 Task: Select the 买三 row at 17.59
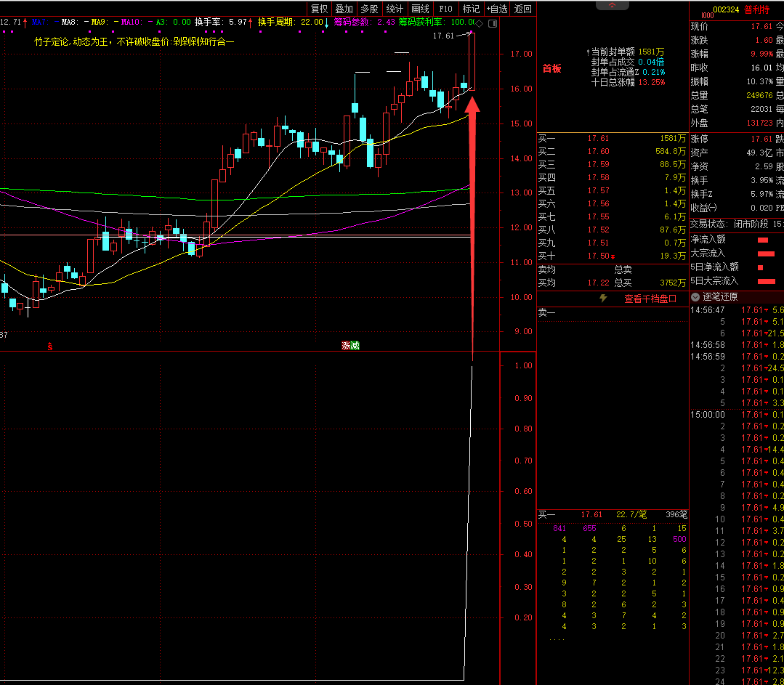click(612, 164)
